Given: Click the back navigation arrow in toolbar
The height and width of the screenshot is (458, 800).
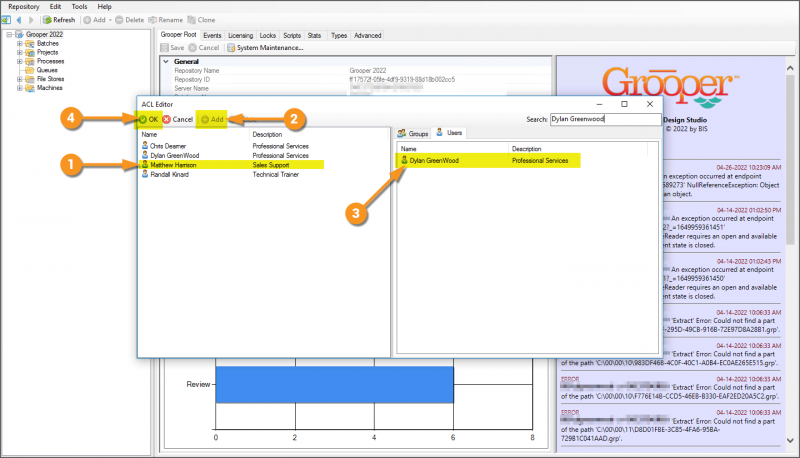Looking at the screenshot, I should coord(19,20).
